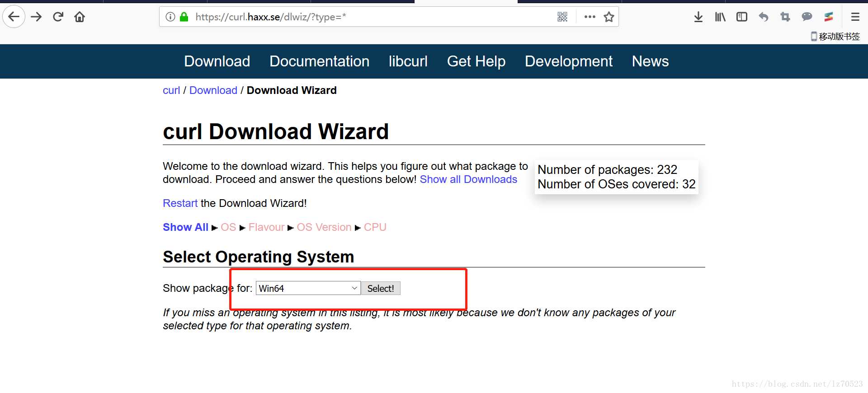The height and width of the screenshot is (393, 868).
Task: Click the Restart wizard link
Action: (x=180, y=203)
